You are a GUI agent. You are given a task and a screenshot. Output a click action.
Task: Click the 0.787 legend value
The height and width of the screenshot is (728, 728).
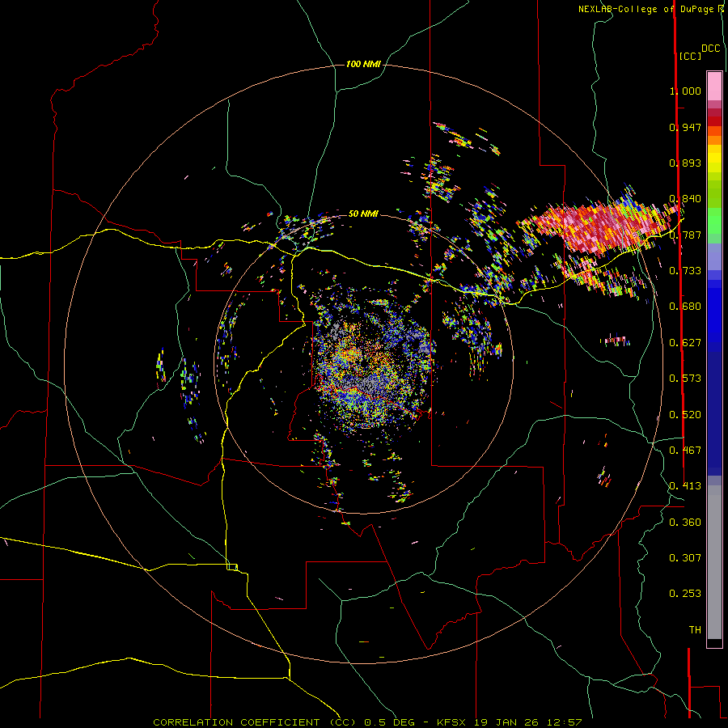point(685,235)
